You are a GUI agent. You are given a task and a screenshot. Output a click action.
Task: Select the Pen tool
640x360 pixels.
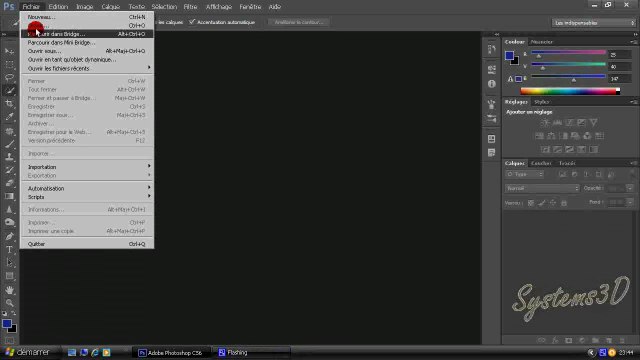[9, 236]
